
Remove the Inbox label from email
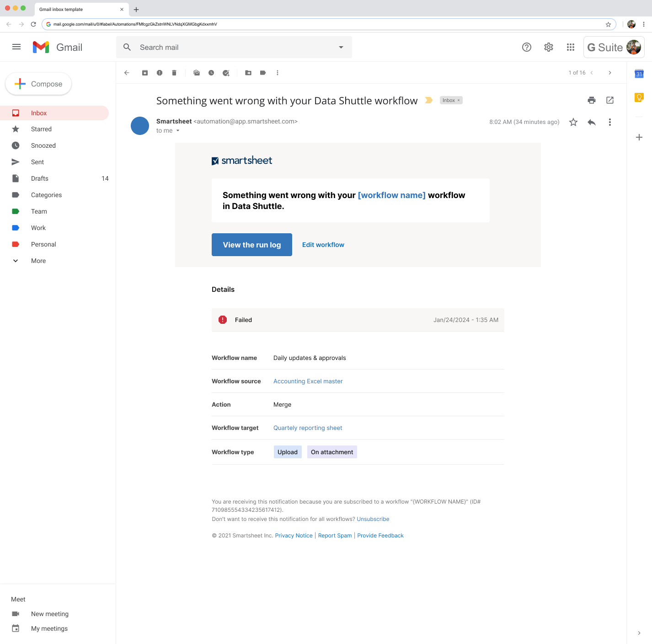(459, 100)
